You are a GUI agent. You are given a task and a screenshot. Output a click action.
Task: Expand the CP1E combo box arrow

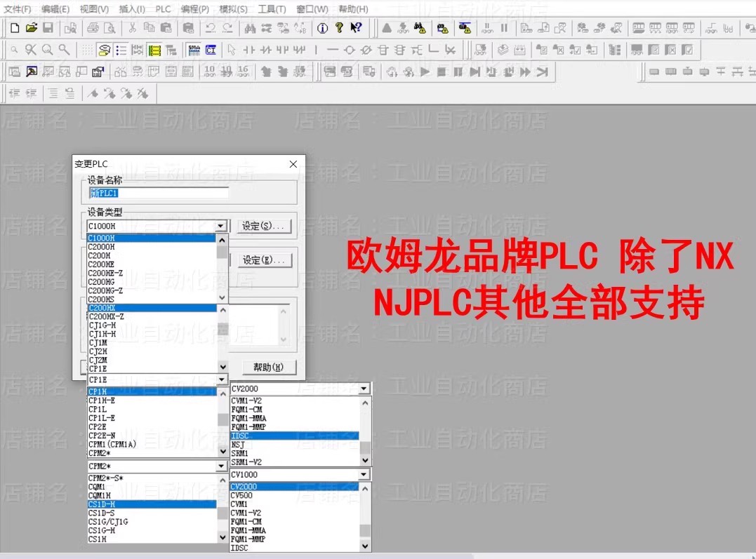[x=221, y=379]
